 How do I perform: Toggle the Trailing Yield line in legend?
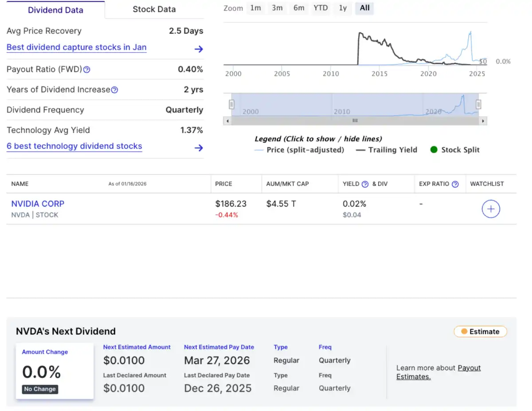tap(387, 150)
